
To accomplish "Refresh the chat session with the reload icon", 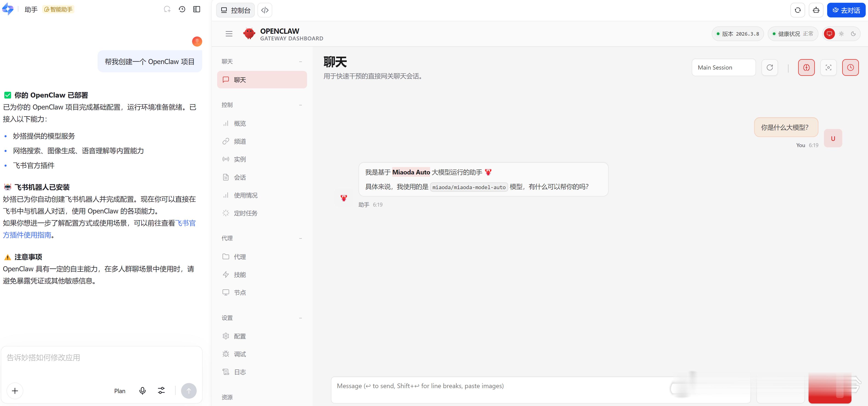I will (770, 67).
